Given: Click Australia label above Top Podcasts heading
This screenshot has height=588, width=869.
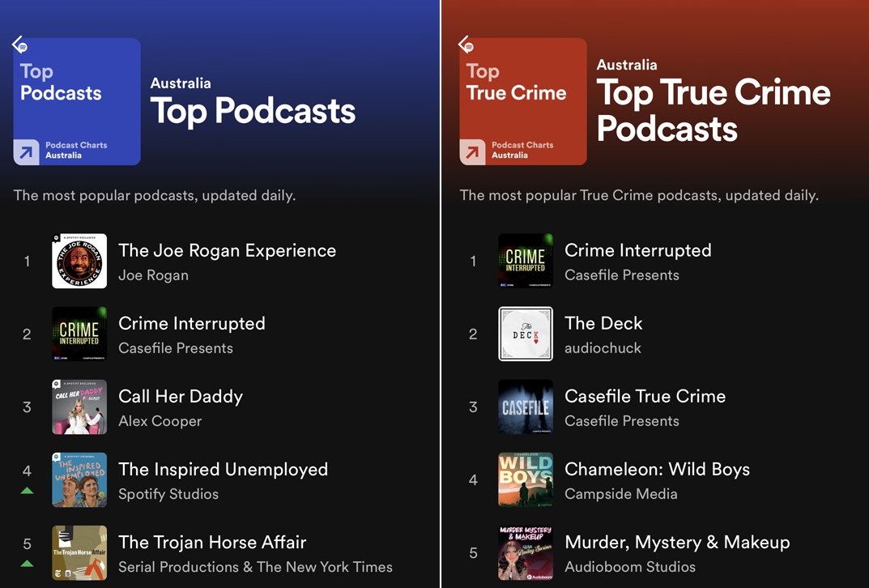Looking at the screenshot, I should (x=181, y=83).
